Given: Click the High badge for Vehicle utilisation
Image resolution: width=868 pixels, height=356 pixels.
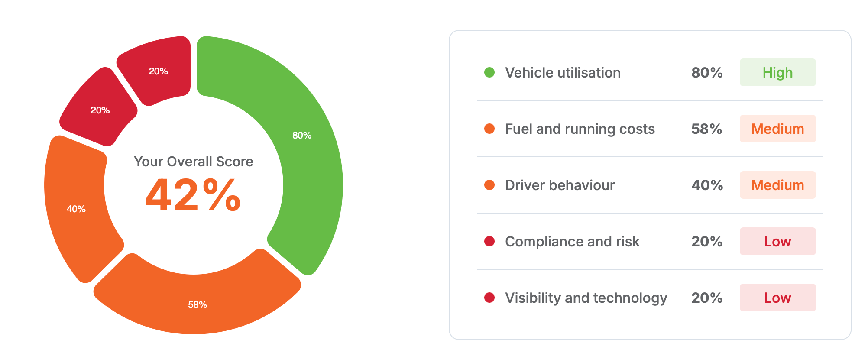Looking at the screenshot, I should 777,72.
